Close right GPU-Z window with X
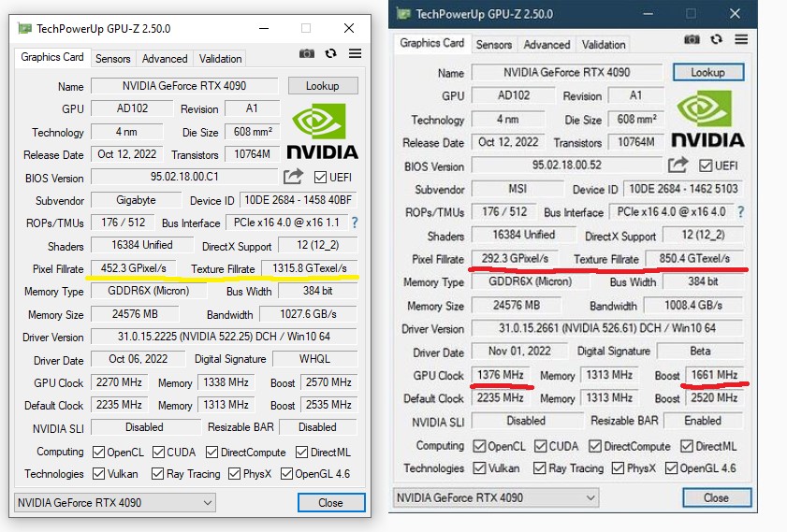This screenshot has width=787, height=532. (735, 13)
